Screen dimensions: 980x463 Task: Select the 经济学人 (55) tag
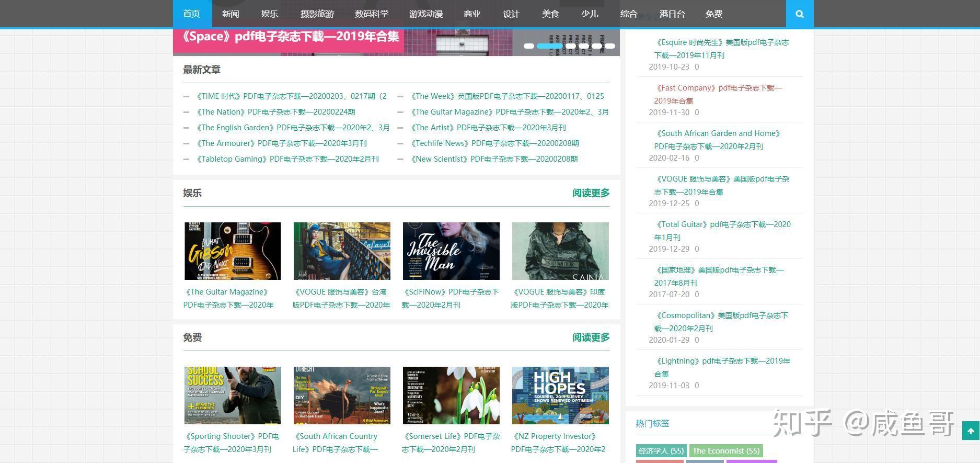point(661,451)
